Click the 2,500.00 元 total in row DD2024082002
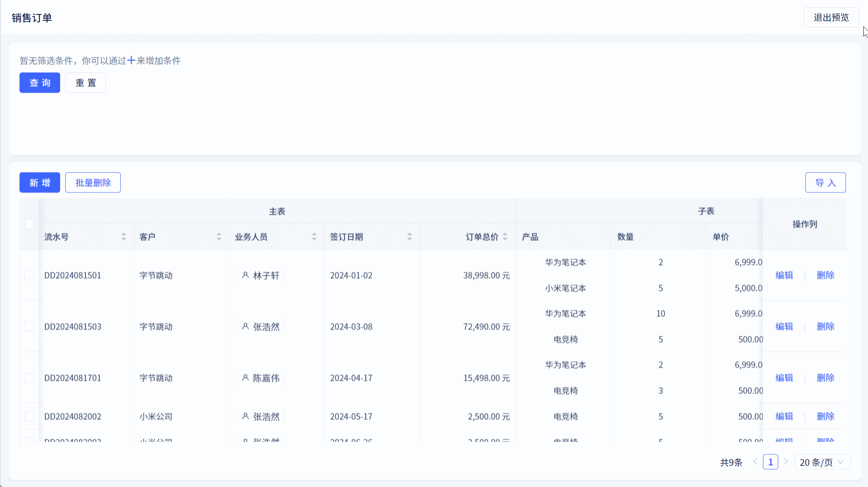Image resolution: width=868 pixels, height=487 pixels. [x=489, y=417]
